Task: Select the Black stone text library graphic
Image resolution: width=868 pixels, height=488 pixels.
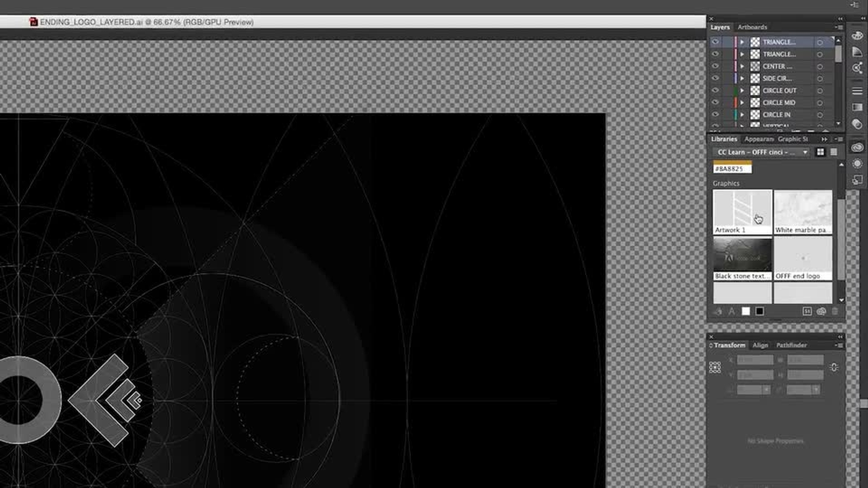Action: pyautogui.click(x=742, y=258)
